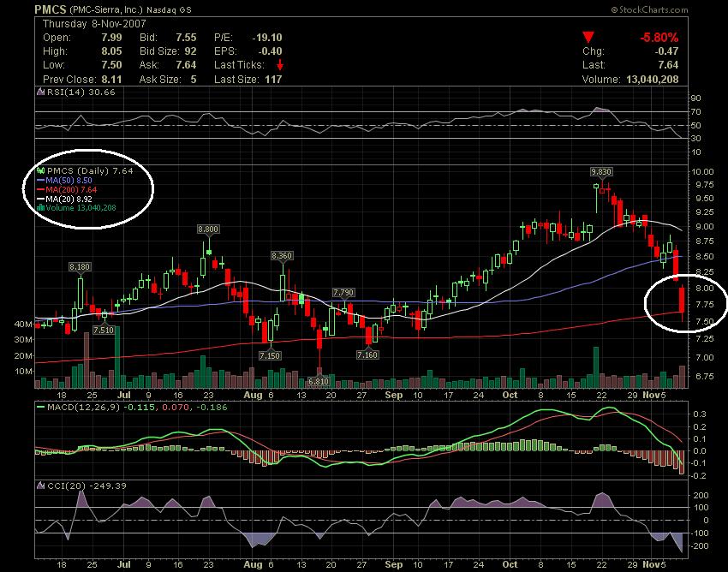
Task: Click the MACD value -0.115
Action: (139, 408)
